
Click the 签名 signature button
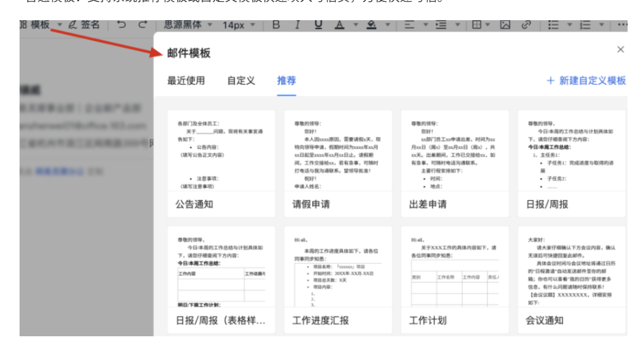84,25
